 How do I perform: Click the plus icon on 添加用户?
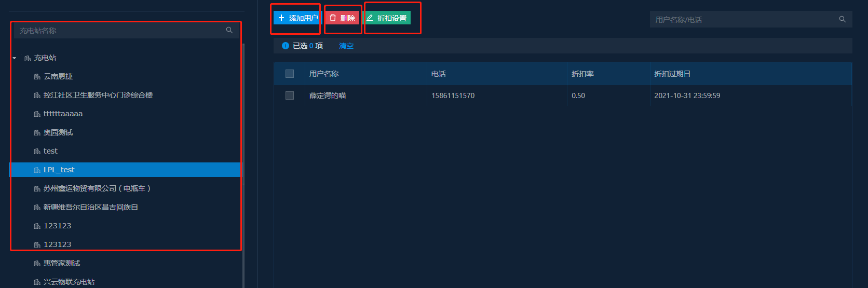pyautogui.click(x=281, y=18)
